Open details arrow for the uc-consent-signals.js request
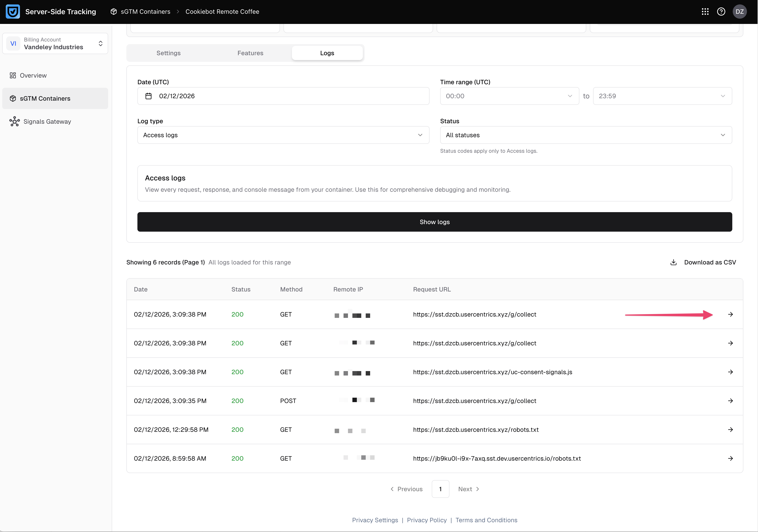758x532 pixels. click(x=730, y=372)
